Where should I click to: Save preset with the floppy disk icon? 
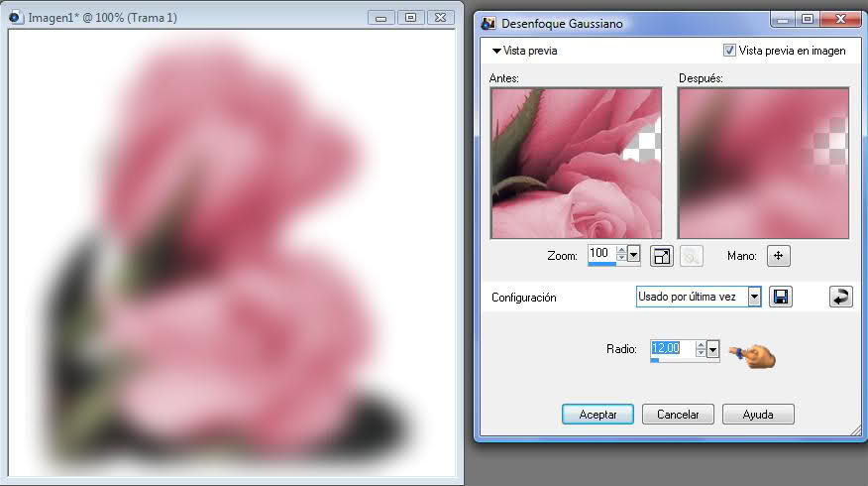pyautogui.click(x=781, y=297)
